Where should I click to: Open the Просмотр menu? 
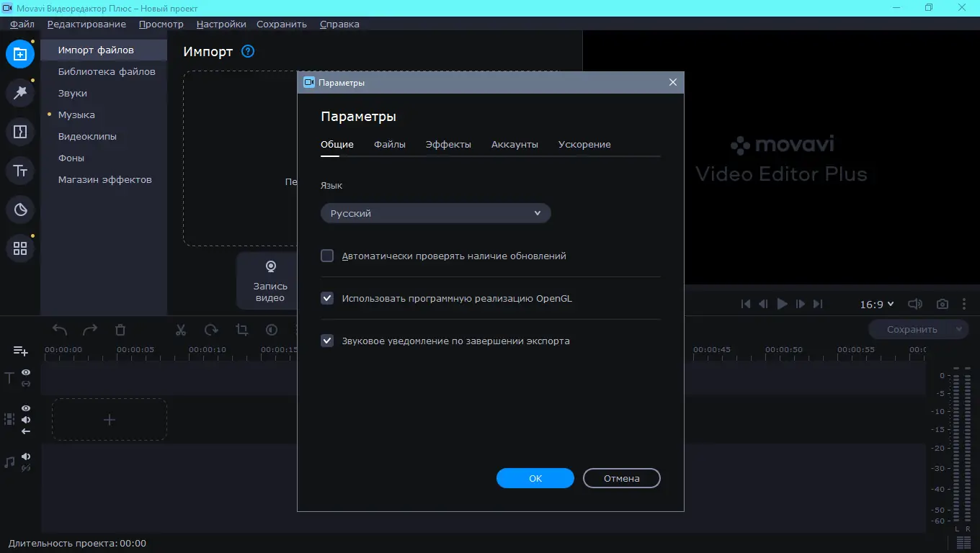click(x=161, y=24)
